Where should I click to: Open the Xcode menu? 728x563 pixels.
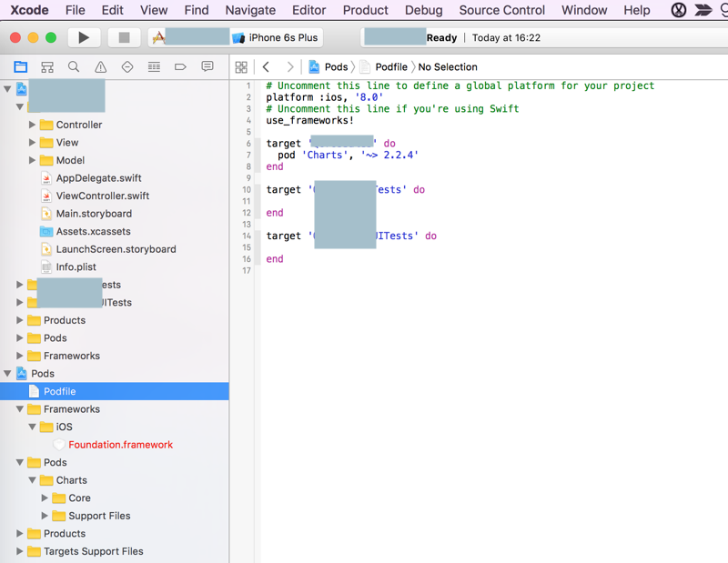[x=29, y=10]
